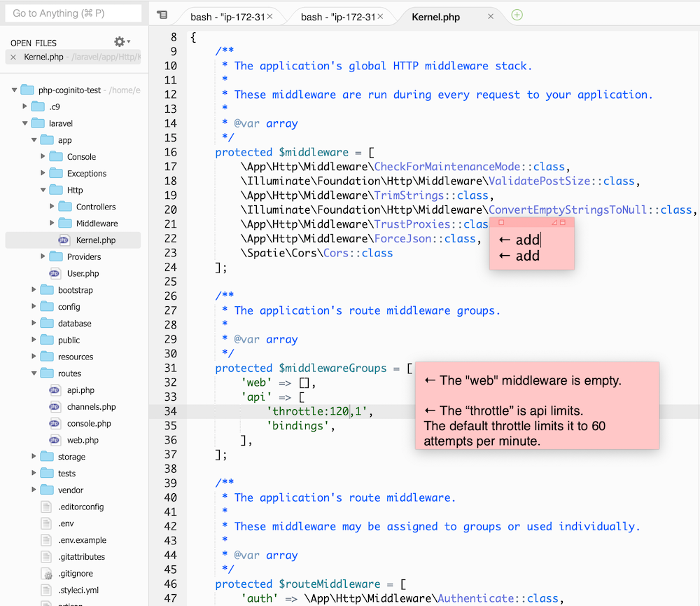This screenshot has height=606, width=700.
Task: Expand the Console folder
Action: click(41, 156)
